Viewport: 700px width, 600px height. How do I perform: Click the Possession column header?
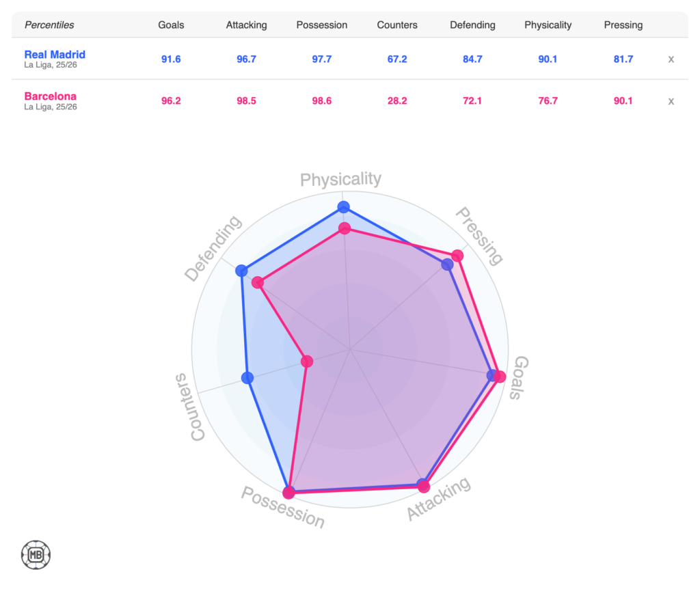click(322, 25)
